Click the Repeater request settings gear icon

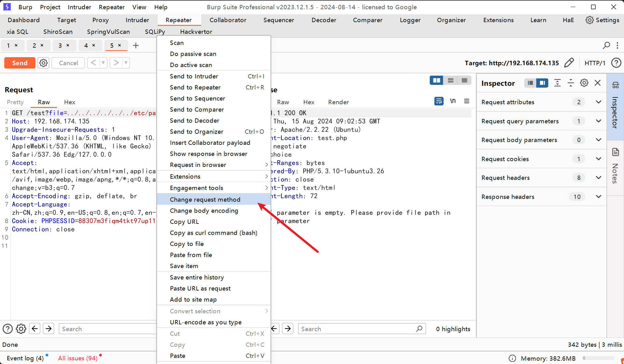(x=43, y=63)
